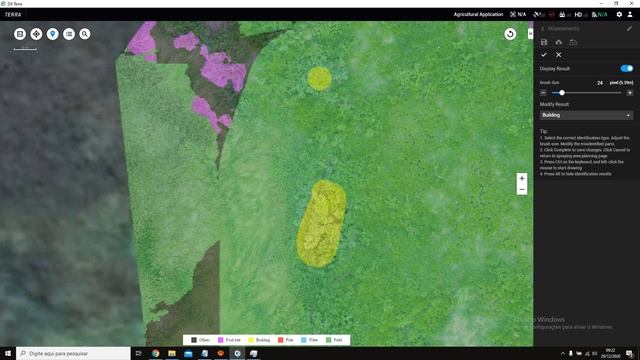Open Chrome from the taskbar
The image size is (640, 360).
(156, 353)
